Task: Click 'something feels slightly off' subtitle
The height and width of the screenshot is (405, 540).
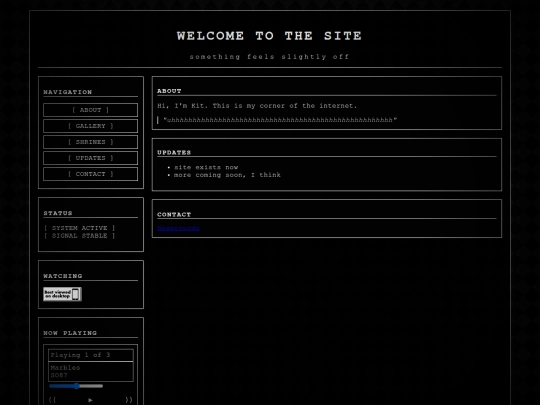Action: pos(269,56)
